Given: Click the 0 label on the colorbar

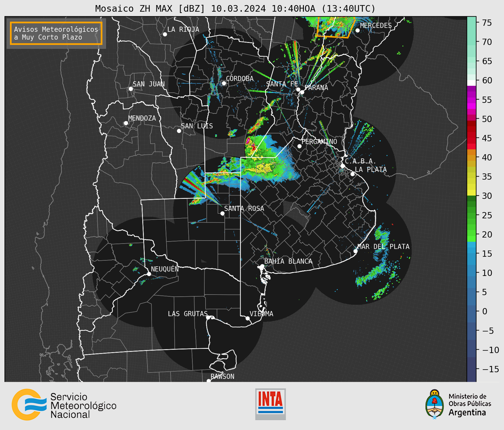Looking at the screenshot, I should tap(485, 311).
